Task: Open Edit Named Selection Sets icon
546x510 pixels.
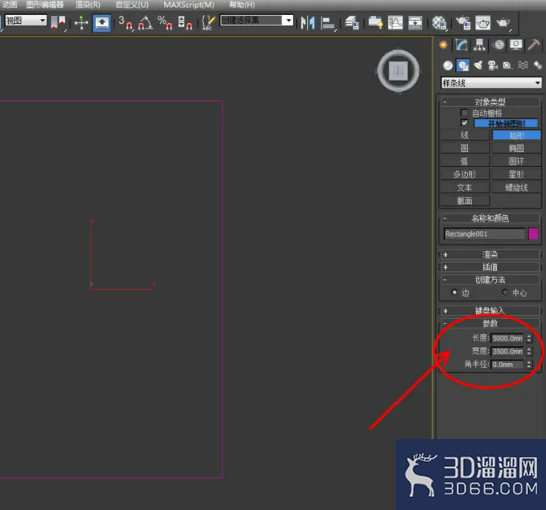Action: 208,23
